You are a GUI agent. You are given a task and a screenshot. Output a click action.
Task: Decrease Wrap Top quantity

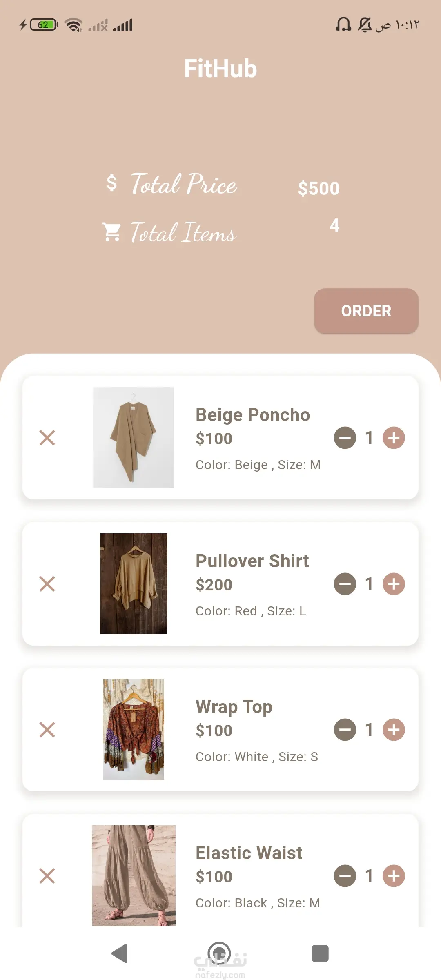(x=345, y=730)
